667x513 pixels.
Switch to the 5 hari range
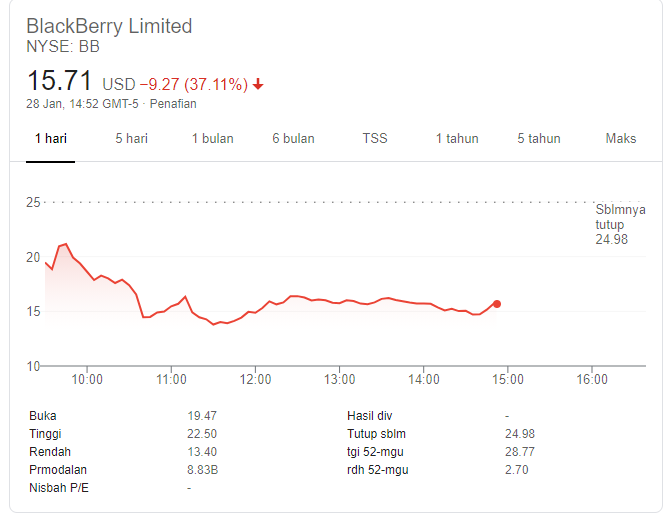pos(131,139)
